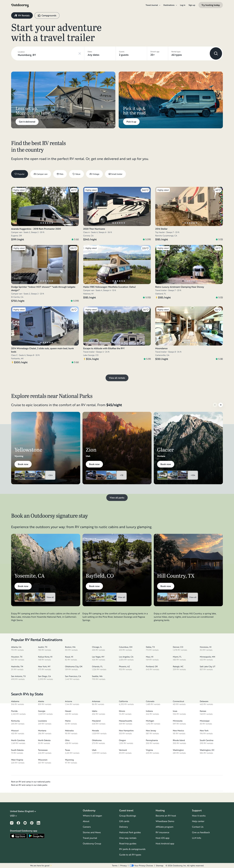Clear the Nuremberg, BY location field
Screen dimensions: 234x868
[x=80, y=54]
